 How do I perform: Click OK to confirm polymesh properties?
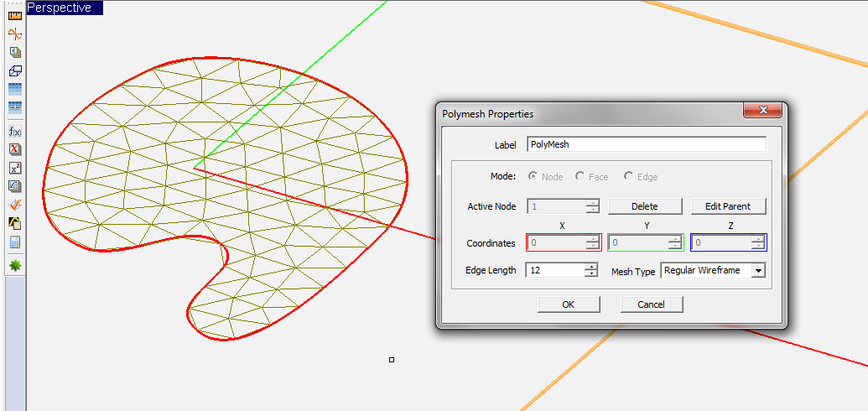coord(568,304)
